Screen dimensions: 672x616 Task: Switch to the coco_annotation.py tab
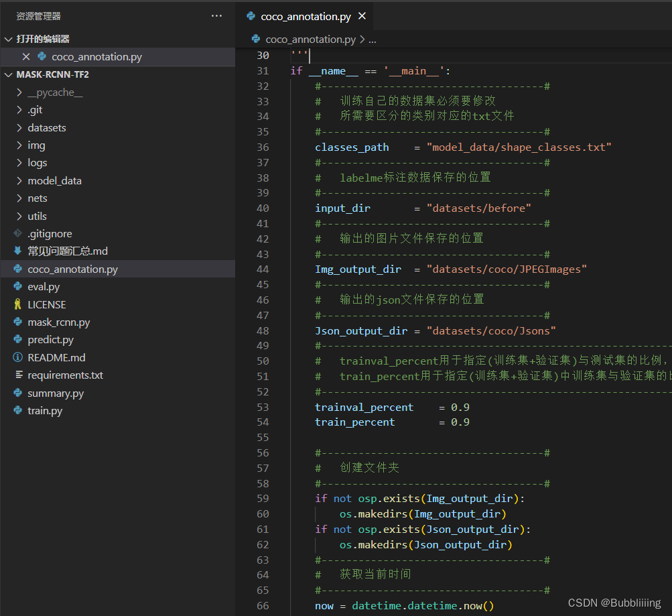[x=305, y=16]
